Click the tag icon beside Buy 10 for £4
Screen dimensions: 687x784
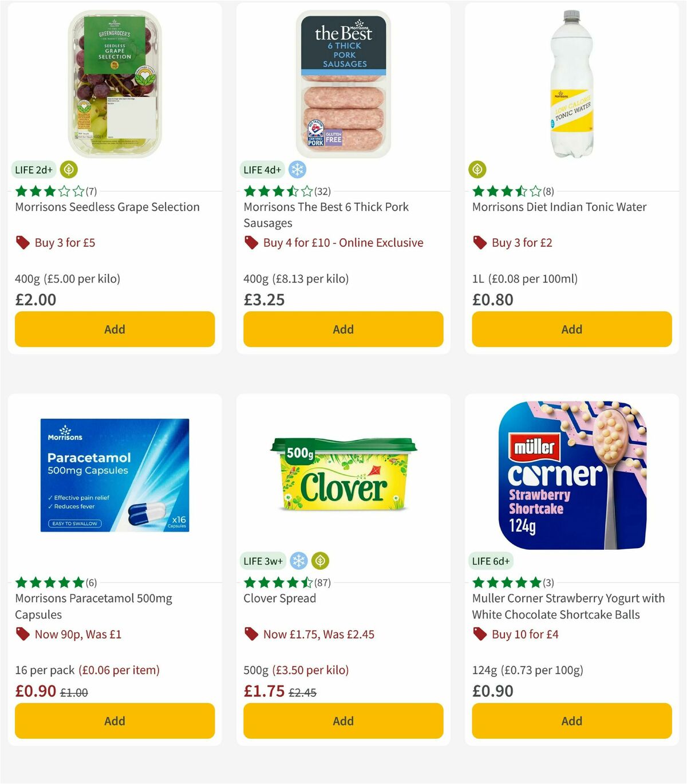pos(479,634)
